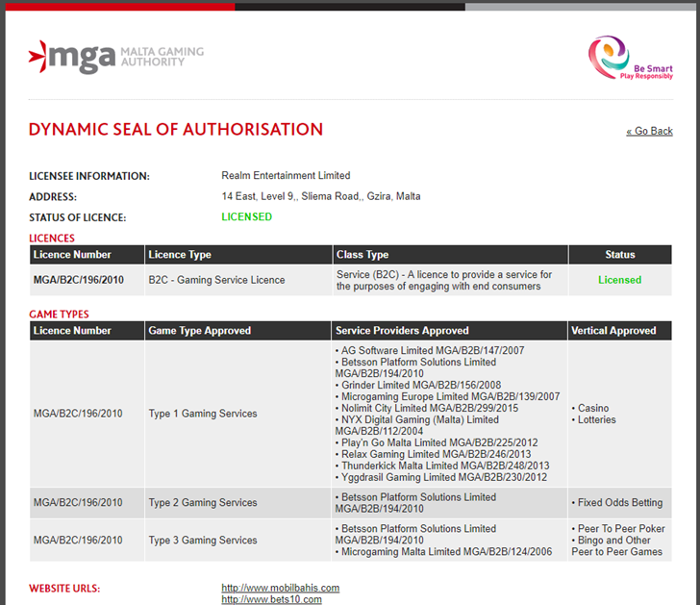
Task: Click Relax Gaming Limited MGA/B2B/246/2013 entry
Action: tap(434, 454)
